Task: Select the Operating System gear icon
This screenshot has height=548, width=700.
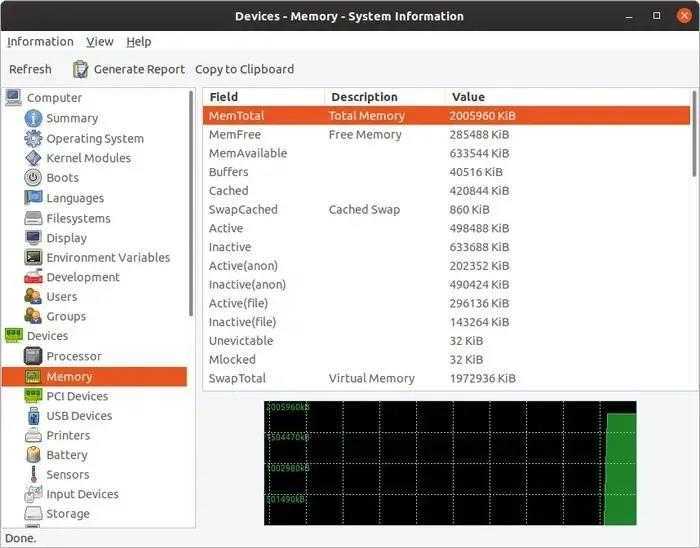Action: [x=33, y=138]
